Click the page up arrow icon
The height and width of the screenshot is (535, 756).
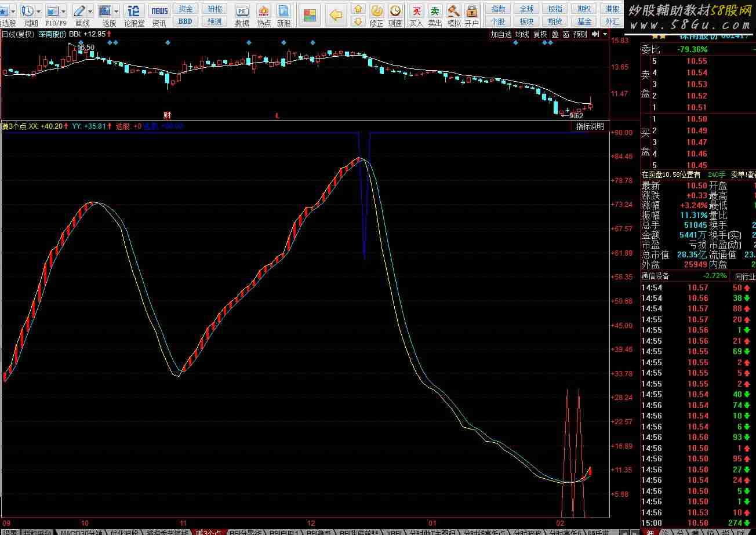tap(358, 9)
